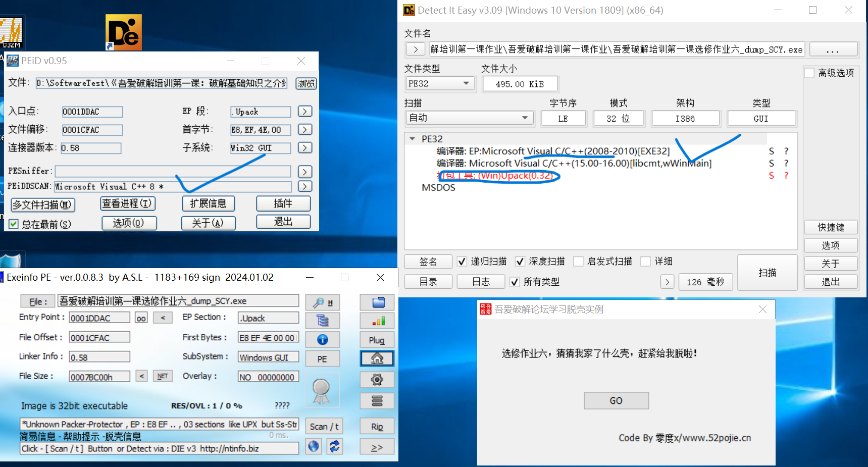The height and width of the screenshot is (467, 868).
Task: Click 快捷键 button in Detect It Easy
Action: (x=831, y=227)
